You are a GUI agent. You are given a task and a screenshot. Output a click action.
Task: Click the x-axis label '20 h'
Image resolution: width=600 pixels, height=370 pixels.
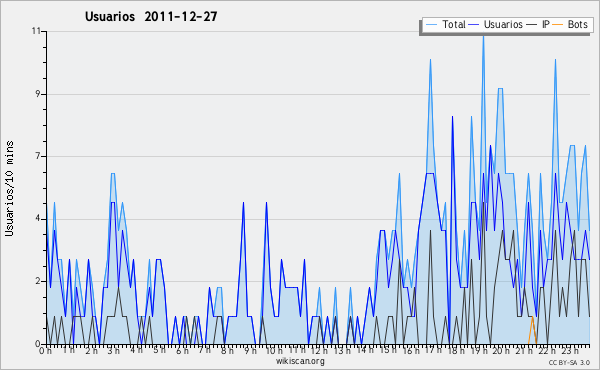501,350
